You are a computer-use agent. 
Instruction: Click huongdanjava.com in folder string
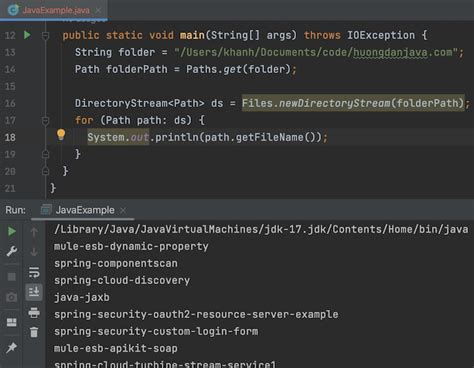403,52
